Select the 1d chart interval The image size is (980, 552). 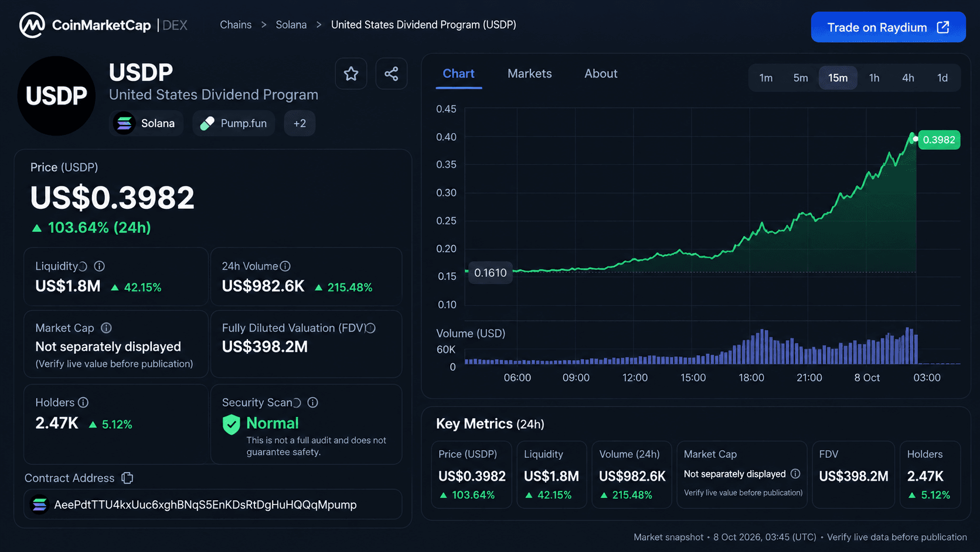(x=942, y=78)
